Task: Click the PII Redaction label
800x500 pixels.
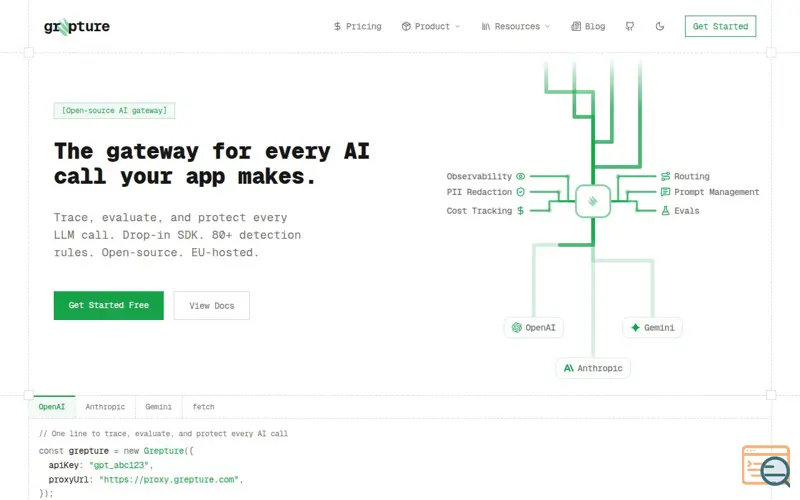Action: click(x=479, y=192)
